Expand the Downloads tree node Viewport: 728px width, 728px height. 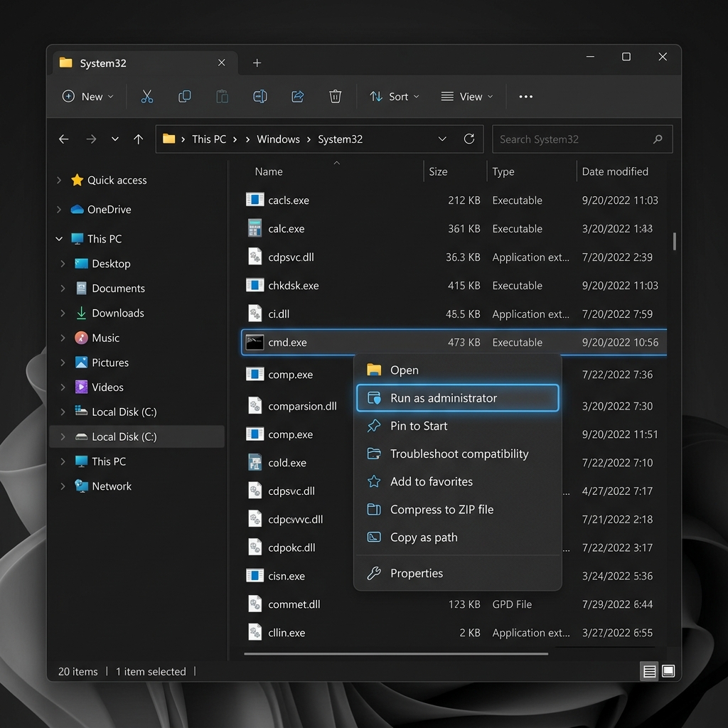(63, 313)
